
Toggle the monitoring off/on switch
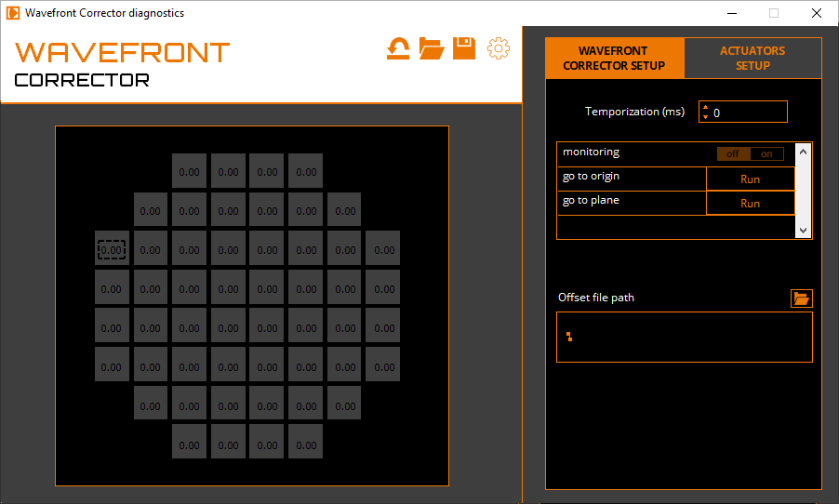tap(750, 154)
